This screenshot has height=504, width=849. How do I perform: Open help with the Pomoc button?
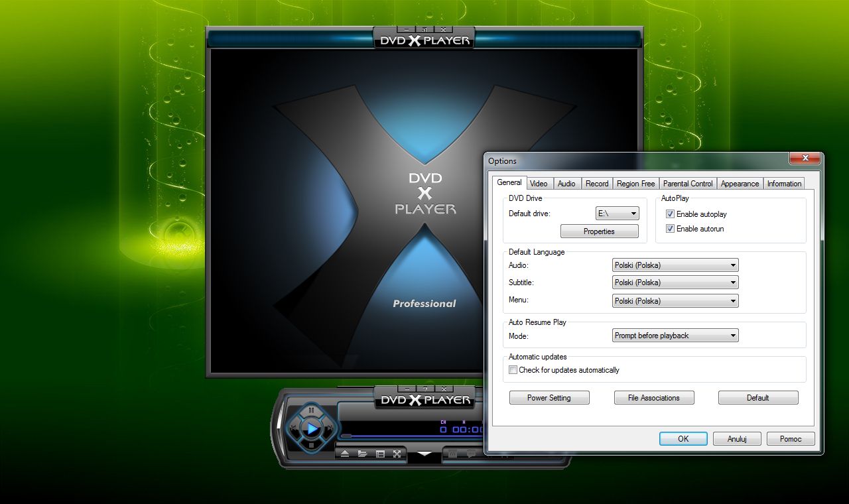pos(791,439)
